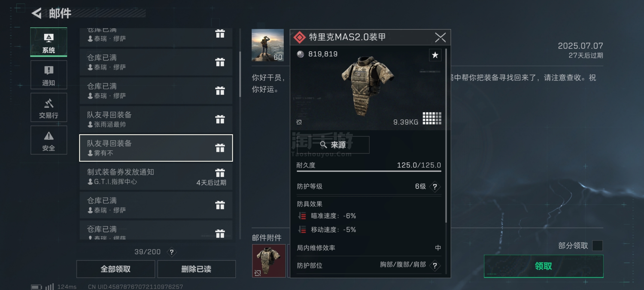Open the 交易行 tab
Image resolution: width=644 pixels, height=290 pixels.
[49, 107]
